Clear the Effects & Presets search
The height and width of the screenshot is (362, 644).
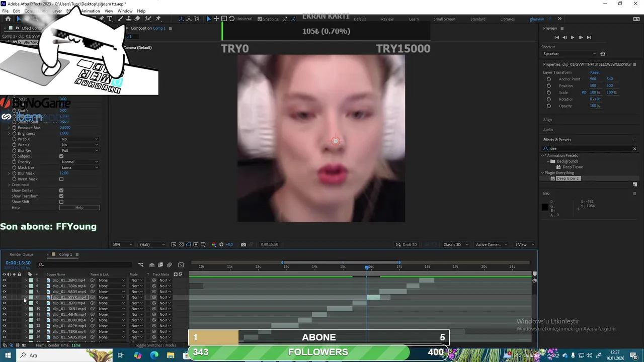[634, 148]
